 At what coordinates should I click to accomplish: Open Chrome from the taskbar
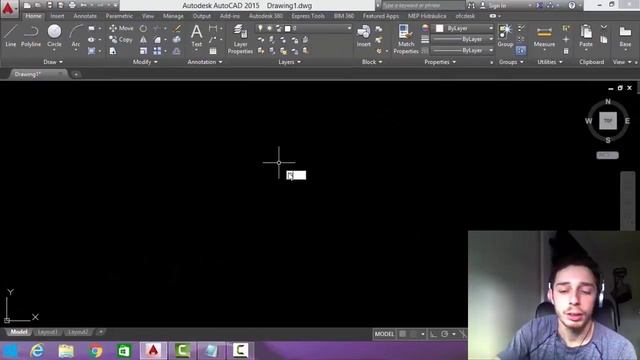pyautogui.click(x=96, y=351)
